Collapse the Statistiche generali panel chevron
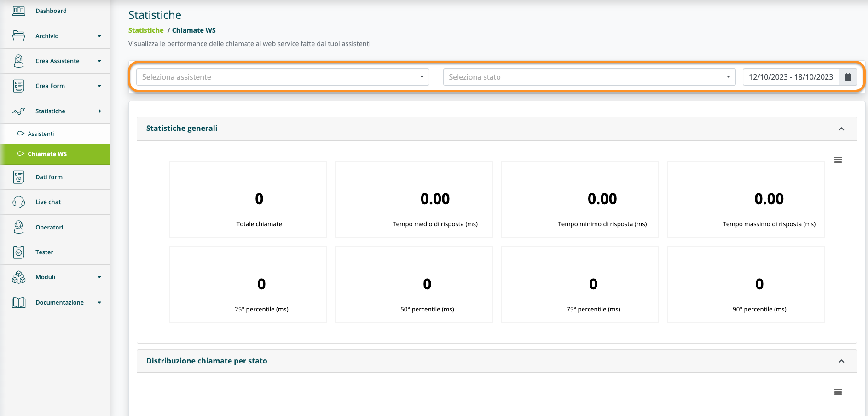868x416 pixels. click(x=841, y=129)
